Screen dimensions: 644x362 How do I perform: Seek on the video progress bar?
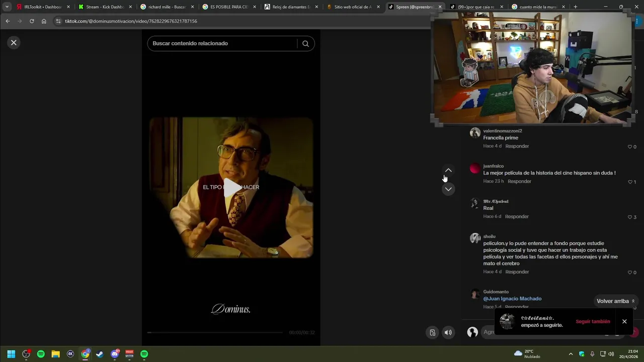point(215,332)
